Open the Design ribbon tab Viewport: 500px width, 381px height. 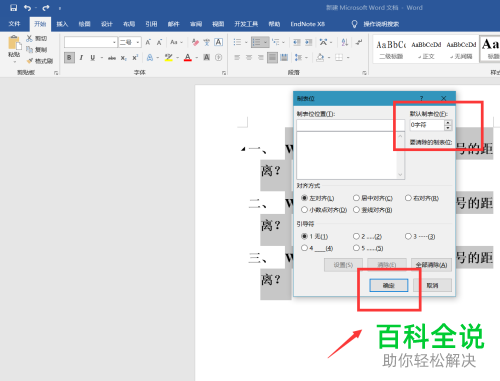pyautogui.click(x=107, y=24)
